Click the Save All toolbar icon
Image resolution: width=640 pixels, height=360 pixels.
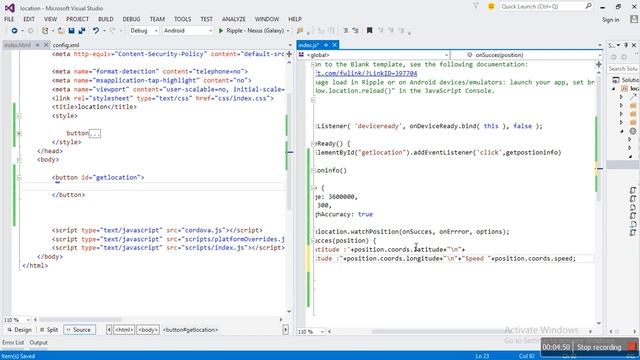pos(82,31)
